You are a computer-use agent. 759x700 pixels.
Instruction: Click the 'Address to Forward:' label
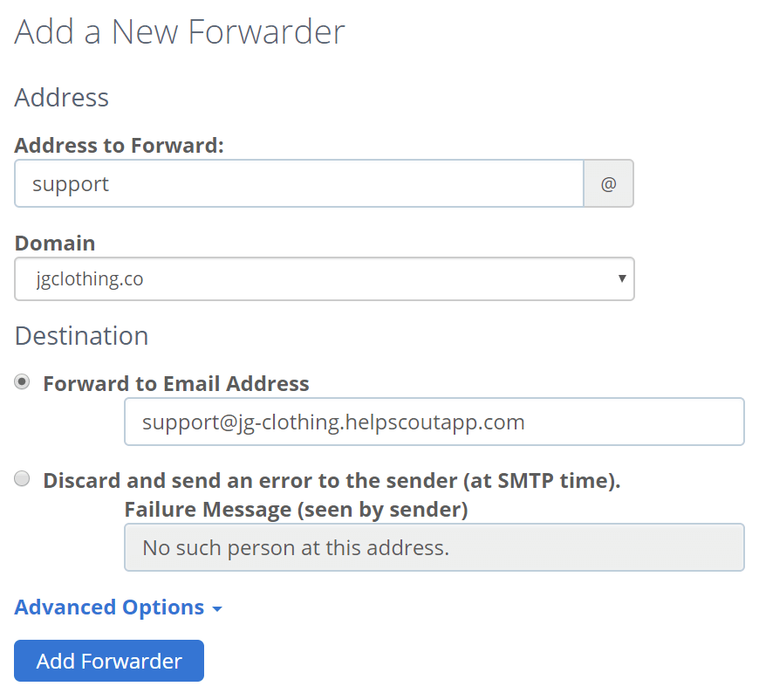[120, 146]
